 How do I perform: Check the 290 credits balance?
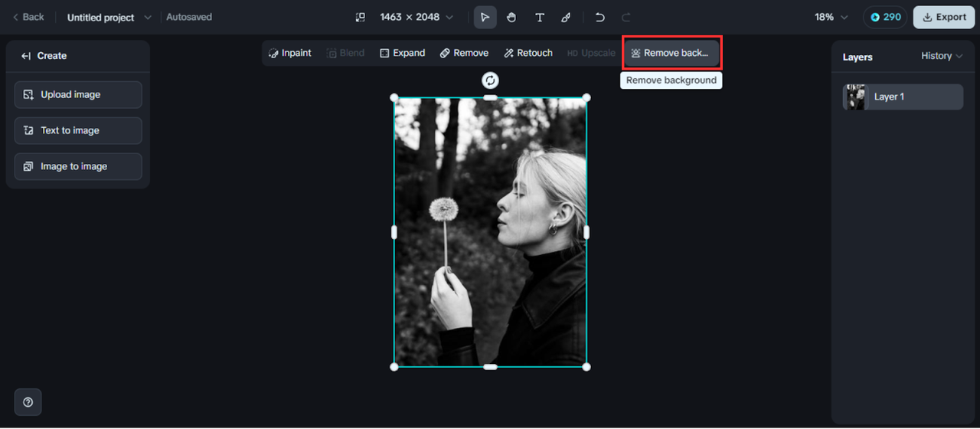[x=886, y=17]
